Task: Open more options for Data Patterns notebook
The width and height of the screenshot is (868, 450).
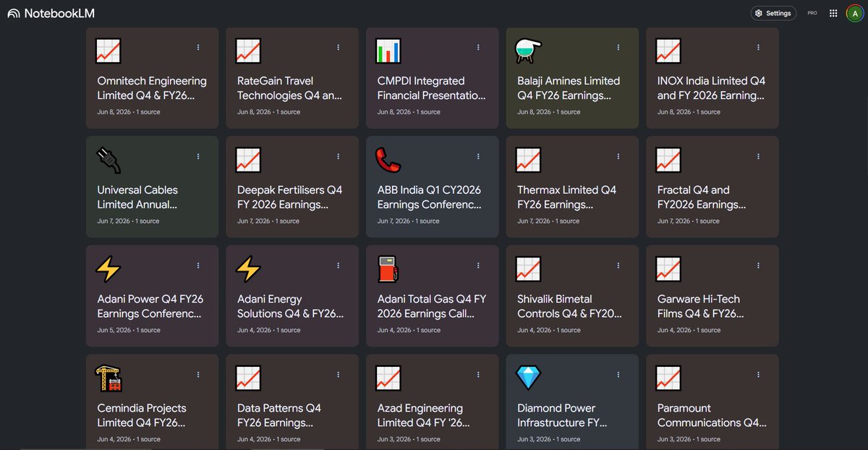Action: click(338, 375)
